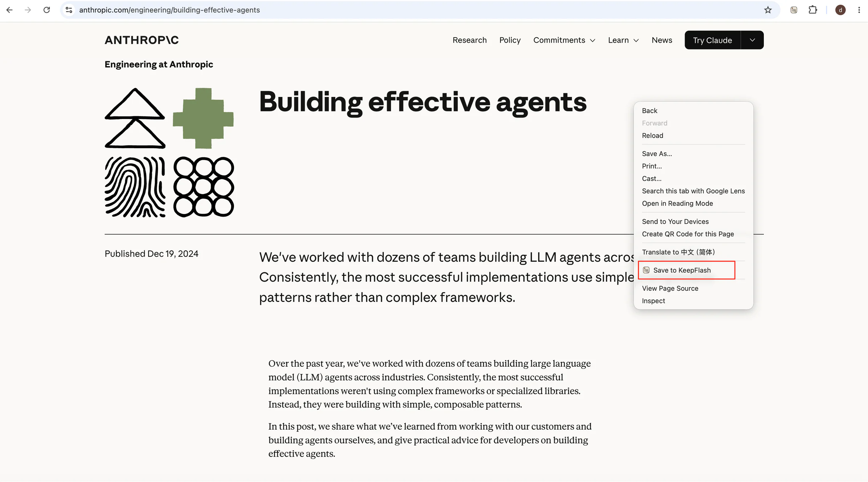Reload the page with refresh icon
The image size is (868, 482).
pos(47,10)
